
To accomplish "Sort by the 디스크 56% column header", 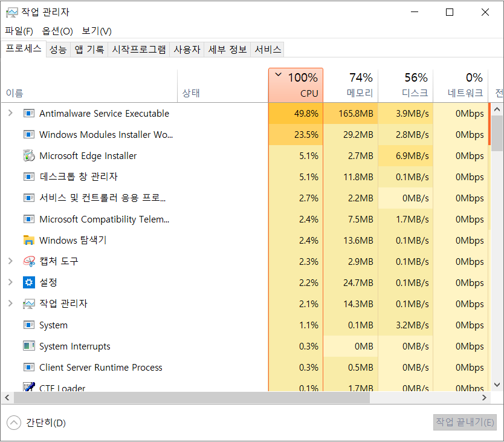I will click(x=405, y=86).
